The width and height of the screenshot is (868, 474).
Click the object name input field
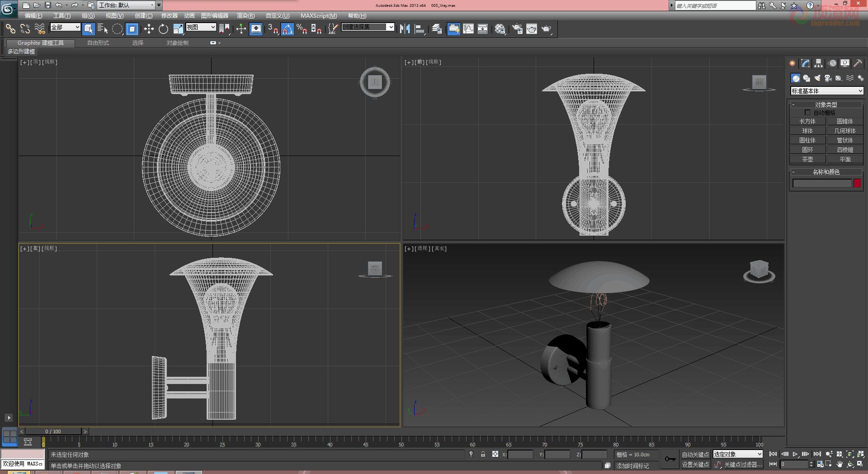point(822,183)
